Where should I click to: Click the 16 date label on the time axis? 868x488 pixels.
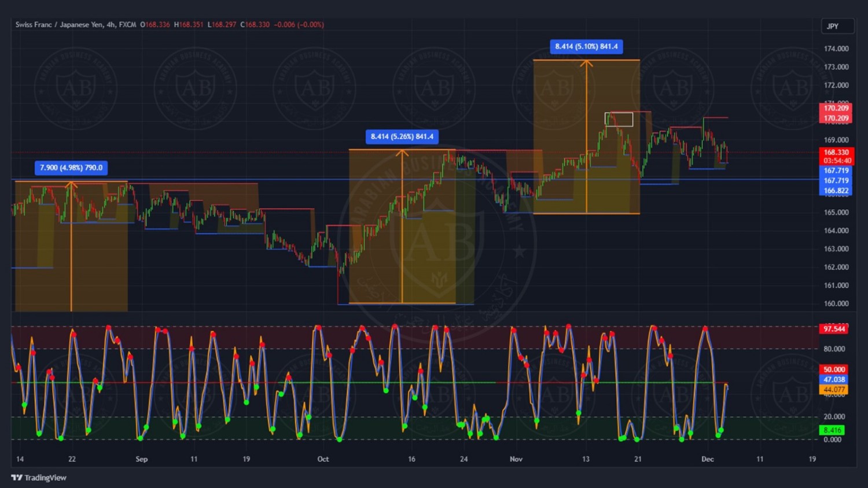pos(411,459)
